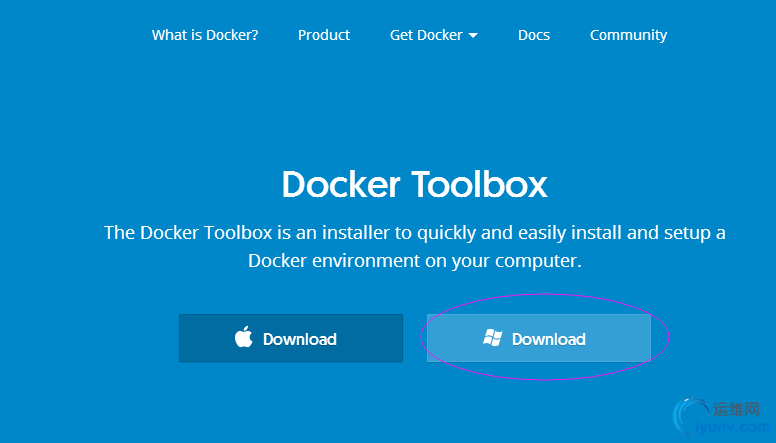Click the text 'Docker environment on your computer.'
Image resolution: width=776 pixels, height=443 pixels.
415,261
